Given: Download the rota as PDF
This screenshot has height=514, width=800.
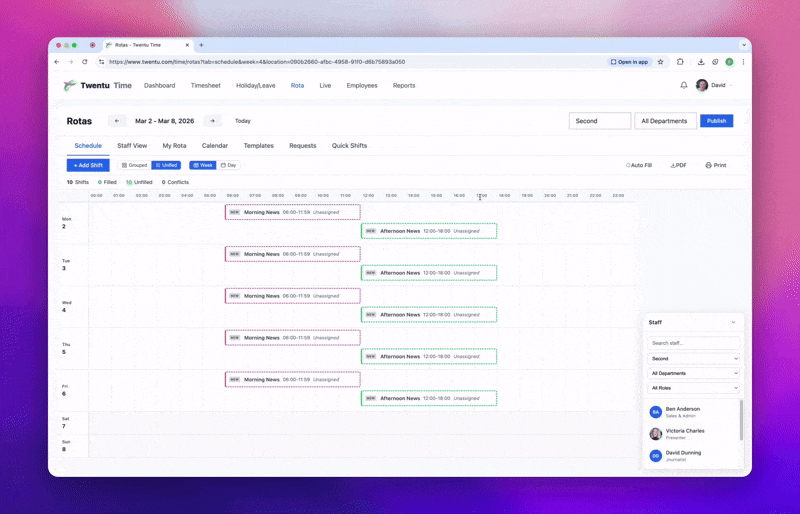Looking at the screenshot, I should pyautogui.click(x=678, y=165).
